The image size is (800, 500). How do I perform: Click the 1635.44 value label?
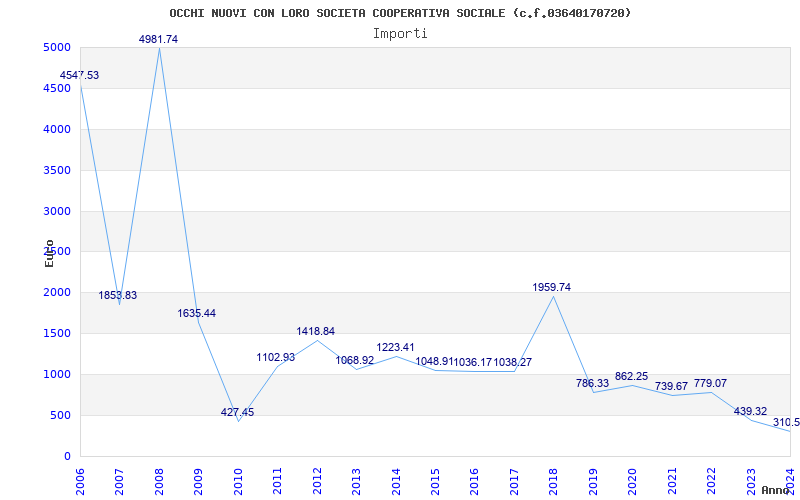pos(197,313)
